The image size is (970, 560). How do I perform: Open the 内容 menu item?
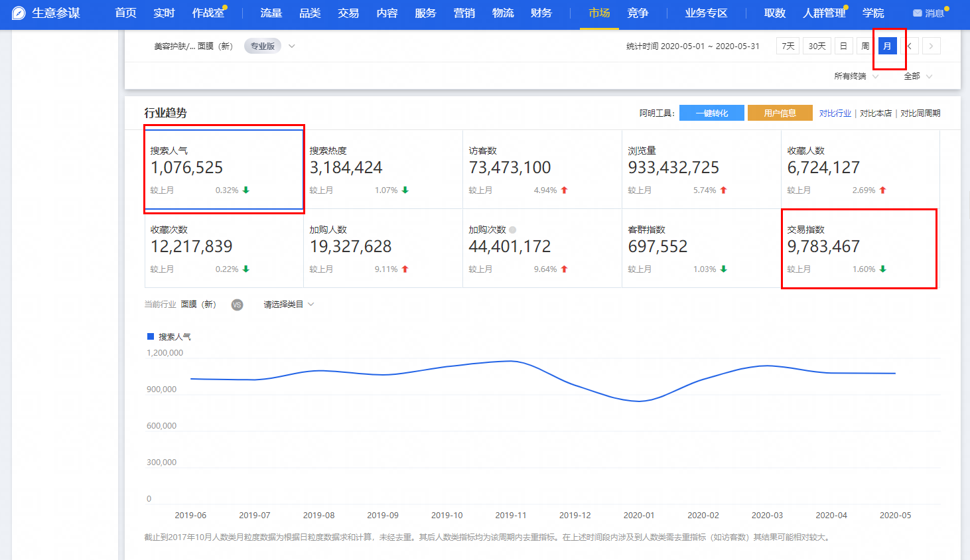click(387, 13)
